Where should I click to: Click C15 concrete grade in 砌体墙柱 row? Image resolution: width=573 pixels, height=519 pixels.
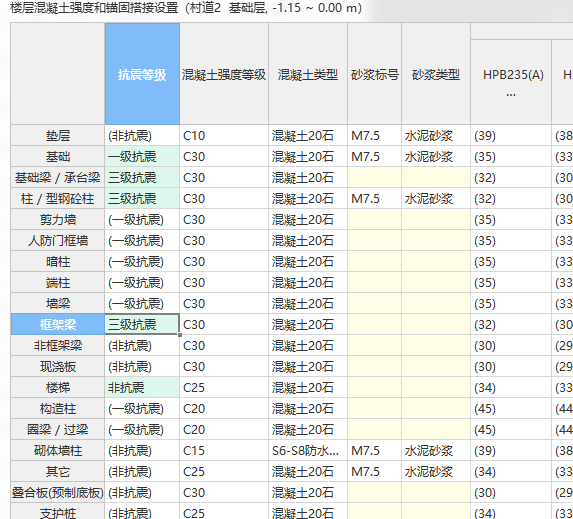click(x=224, y=451)
